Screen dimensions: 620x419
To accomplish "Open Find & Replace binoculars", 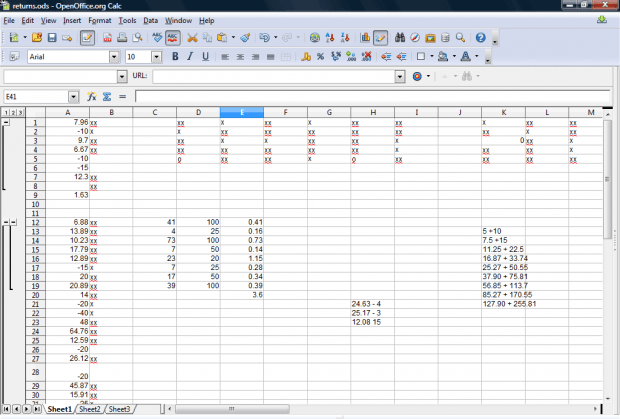I will point(400,38).
